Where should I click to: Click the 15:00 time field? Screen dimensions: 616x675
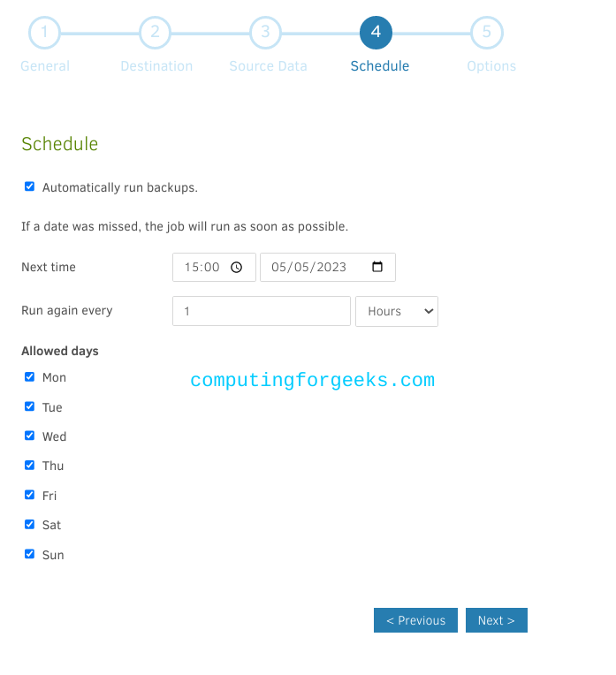pyautogui.click(x=214, y=268)
